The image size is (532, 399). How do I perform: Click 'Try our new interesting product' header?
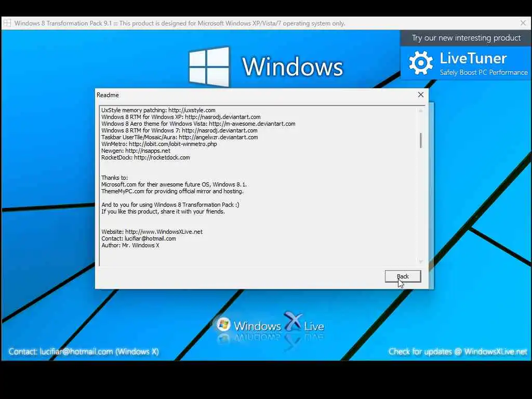(466, 37)
